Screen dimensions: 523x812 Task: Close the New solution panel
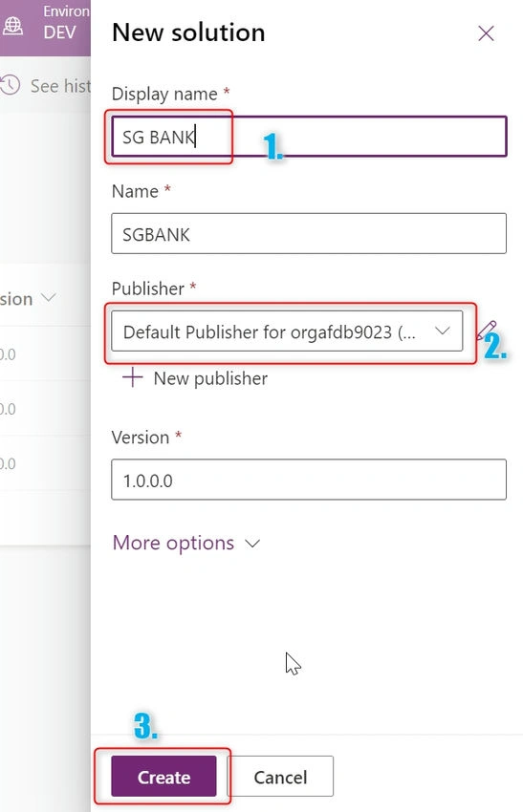point(486,33)
